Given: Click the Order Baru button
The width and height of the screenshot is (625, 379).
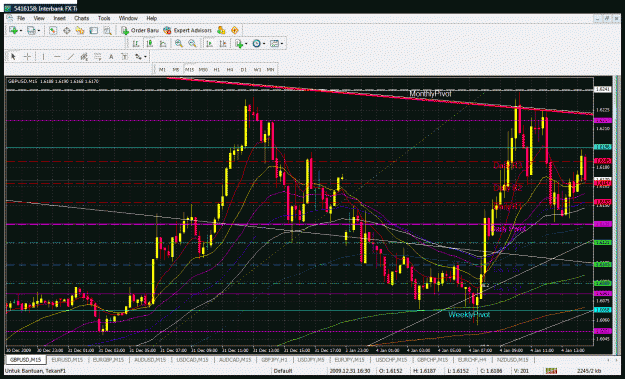Looking at the screenshot, I should click(x=140, y=30).
